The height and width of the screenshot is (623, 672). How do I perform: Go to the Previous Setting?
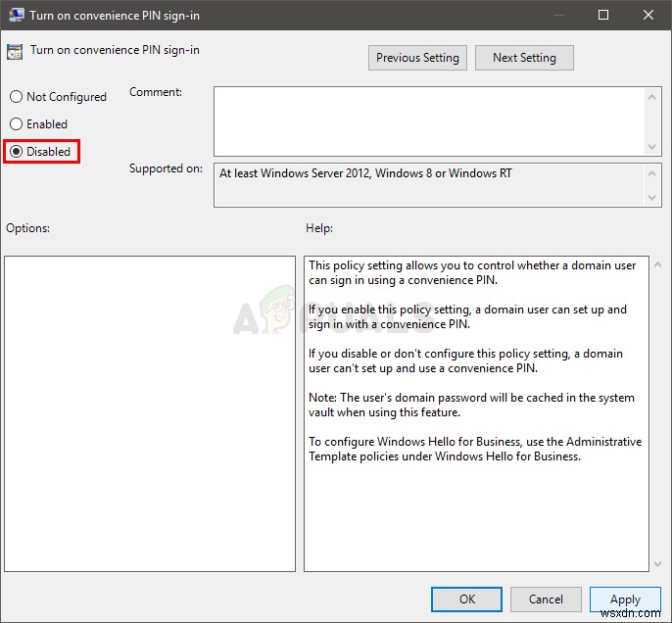pyautogui.click(x=417, y=58)
